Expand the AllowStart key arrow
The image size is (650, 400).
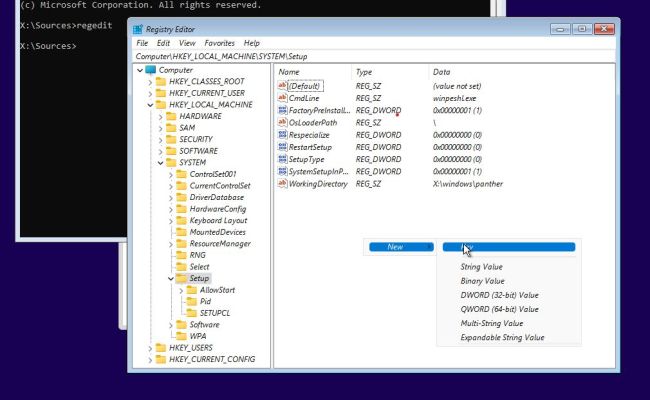[181, 291]
